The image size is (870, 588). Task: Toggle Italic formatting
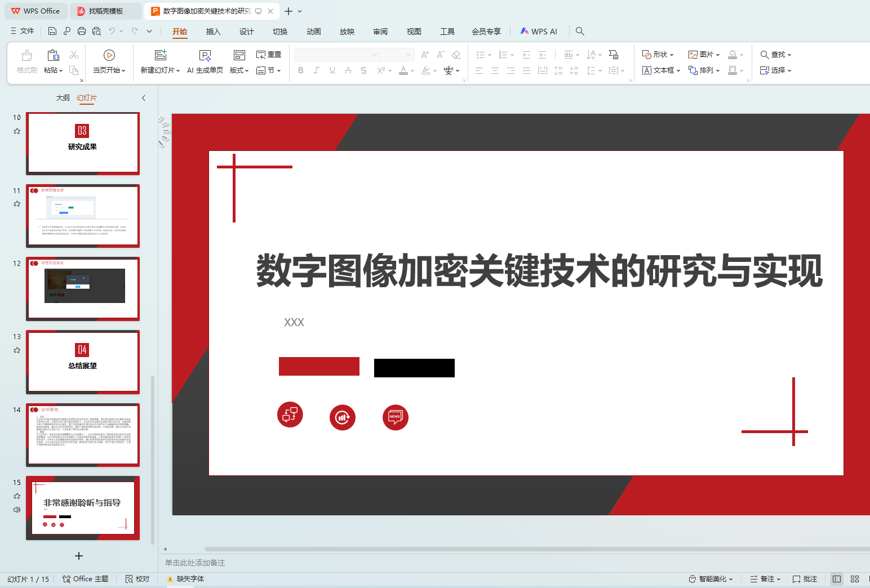(316, 70)
